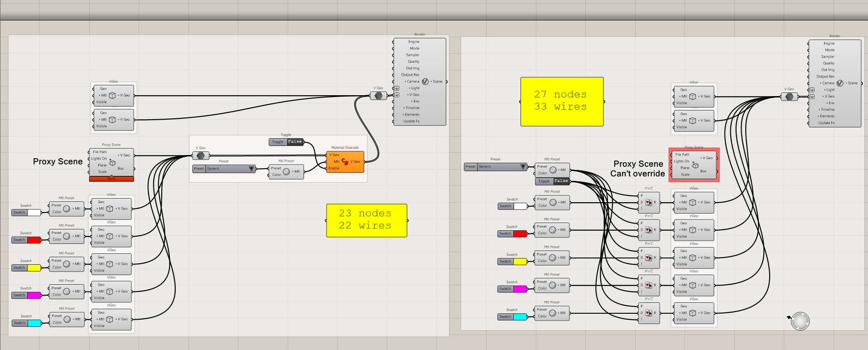Screen dimensions: 868x350
Task: Click the red 56ms profiler bar under Proxy Scene
Action: pyautogui.click(x=111, y=179)
